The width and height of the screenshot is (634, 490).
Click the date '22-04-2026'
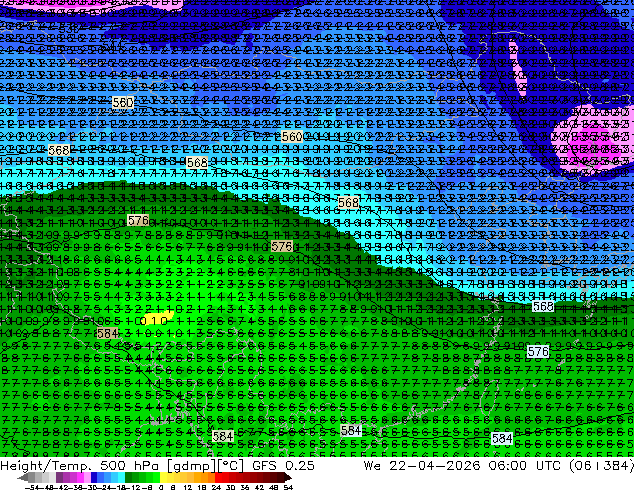pos(435,465)
